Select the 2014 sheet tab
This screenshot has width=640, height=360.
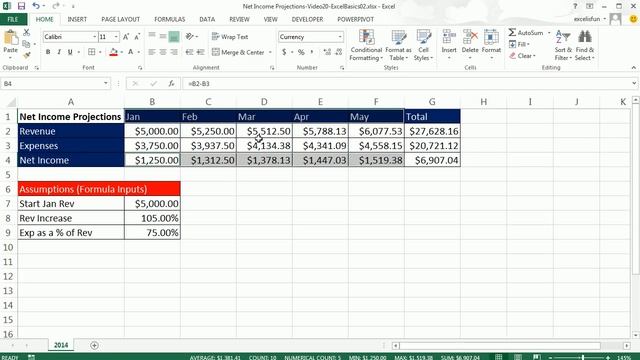(x=61, y=345)
